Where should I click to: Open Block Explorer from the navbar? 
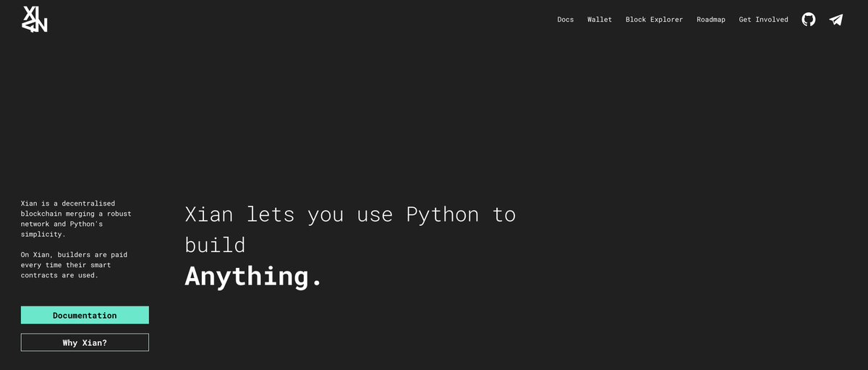[x=654, y=20]
